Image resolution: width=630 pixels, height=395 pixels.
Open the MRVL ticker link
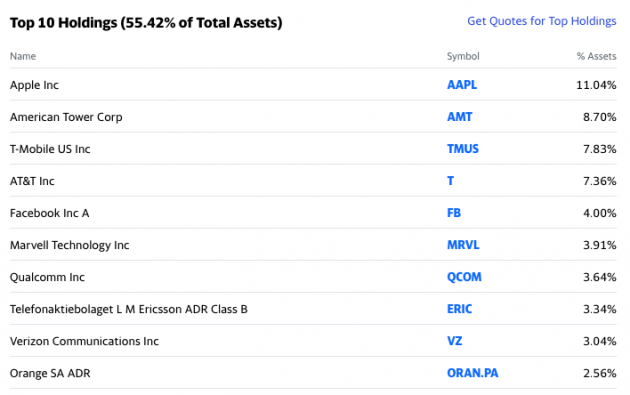(463, 245)
